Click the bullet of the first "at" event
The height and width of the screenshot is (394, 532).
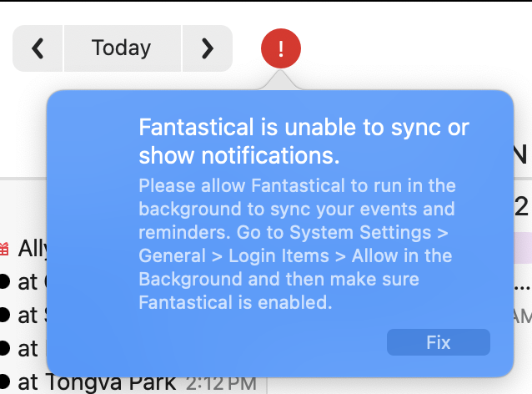pyautogui.click(x=4, y=281)
